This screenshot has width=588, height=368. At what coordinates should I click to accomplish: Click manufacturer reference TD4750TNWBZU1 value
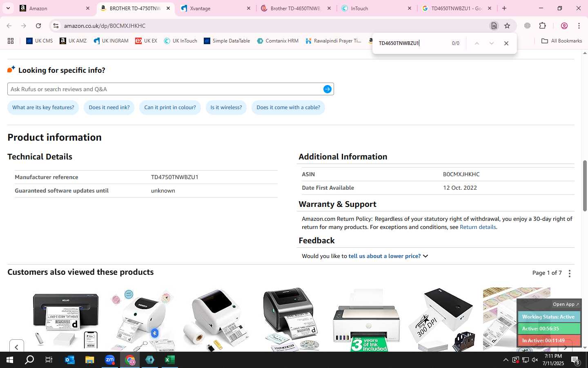point(175,177)
